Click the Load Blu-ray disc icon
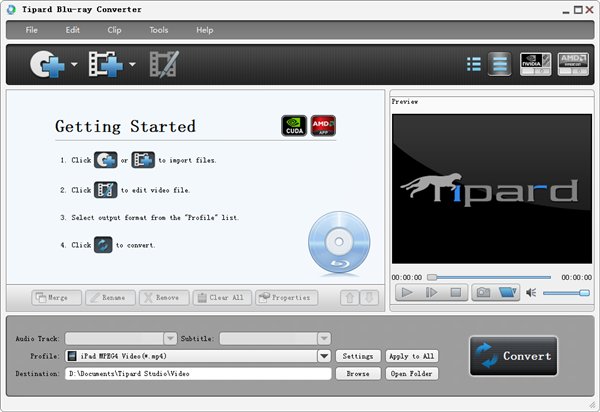 pyautogui.click(x=47, y=64)
